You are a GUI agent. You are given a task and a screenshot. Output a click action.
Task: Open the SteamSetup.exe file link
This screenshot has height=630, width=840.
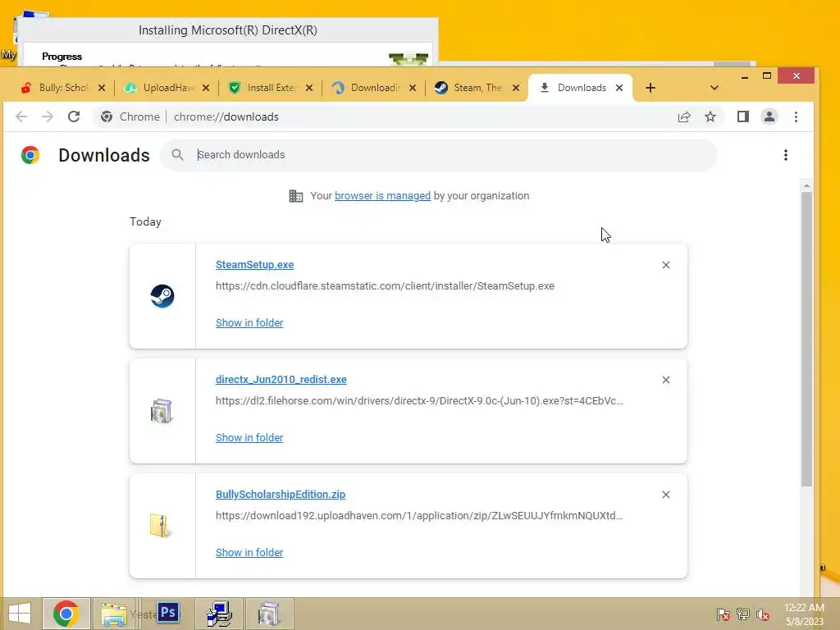point(254,265)
